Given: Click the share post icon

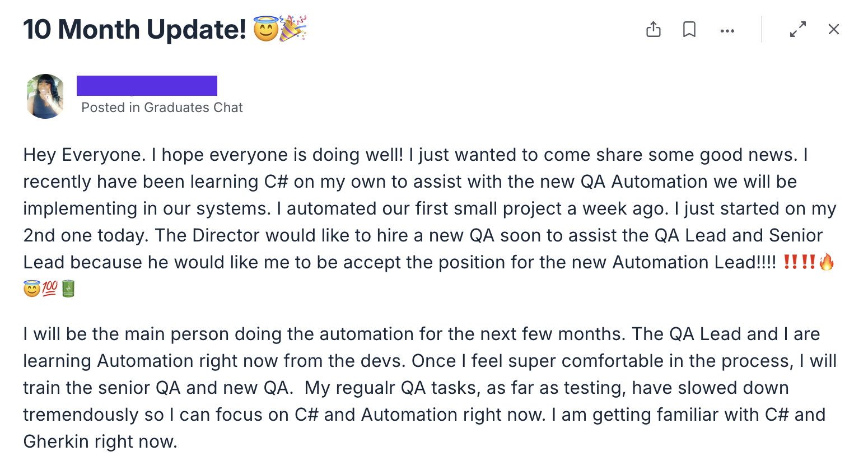Looking at the screenshot, I should tap(654, 30).
